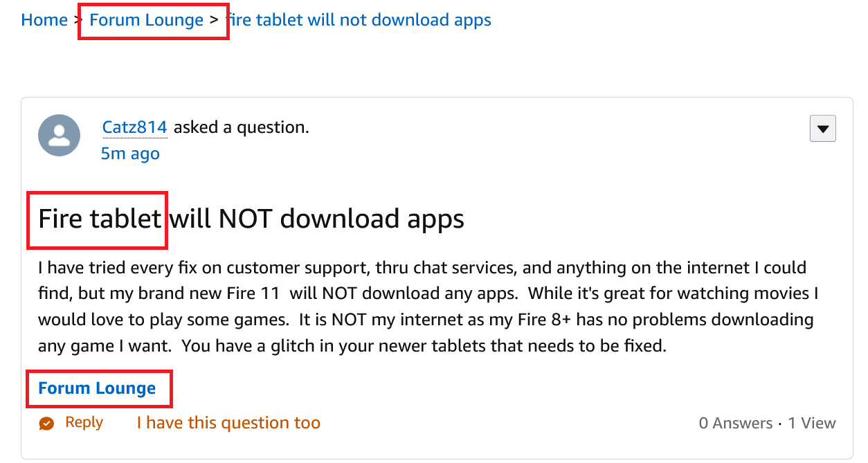
Task: Click the orange Reply checkmark icon
Action: 47,424
